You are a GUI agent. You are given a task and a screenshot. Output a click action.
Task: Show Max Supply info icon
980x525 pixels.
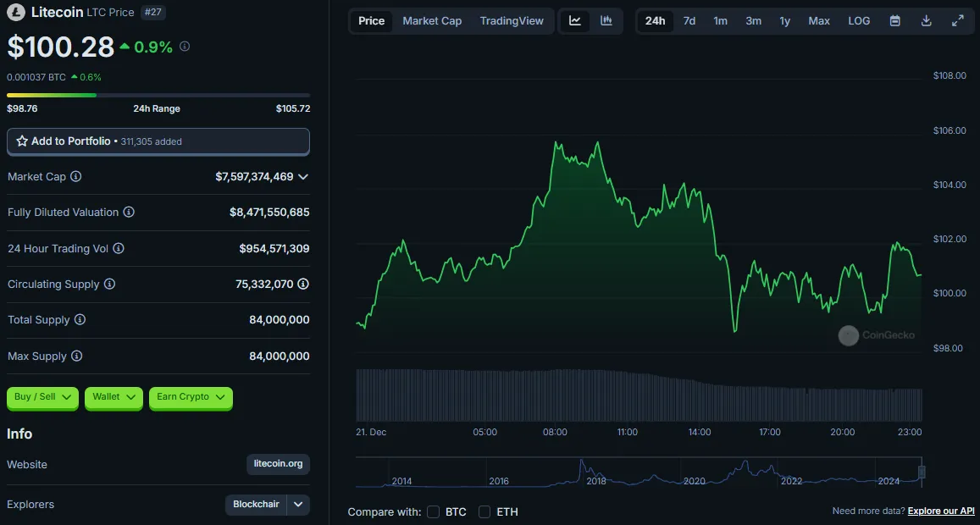(76, 356)
